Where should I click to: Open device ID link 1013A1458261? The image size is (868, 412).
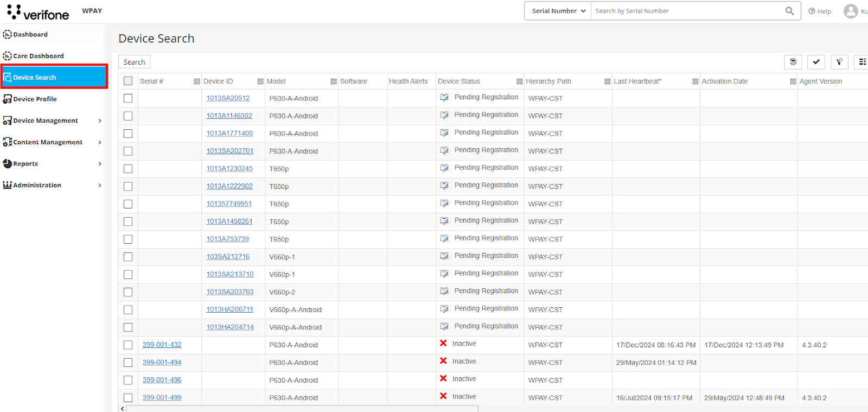tap(229, 221)
